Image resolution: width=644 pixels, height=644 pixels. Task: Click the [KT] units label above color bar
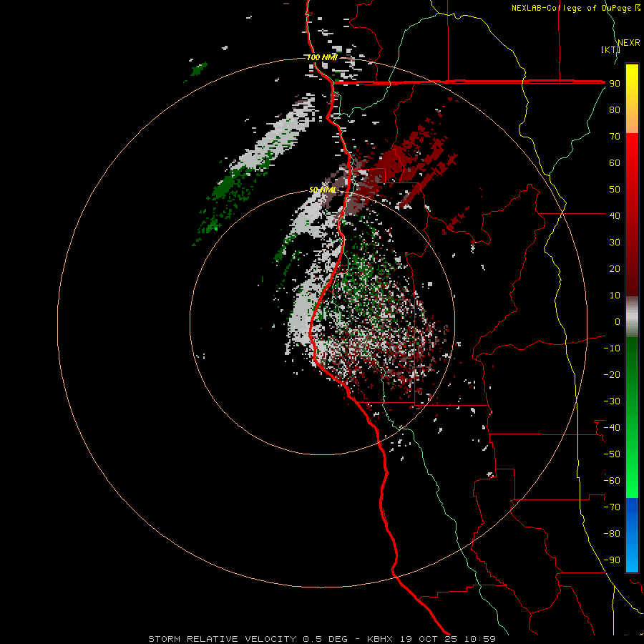coord(611,49)
